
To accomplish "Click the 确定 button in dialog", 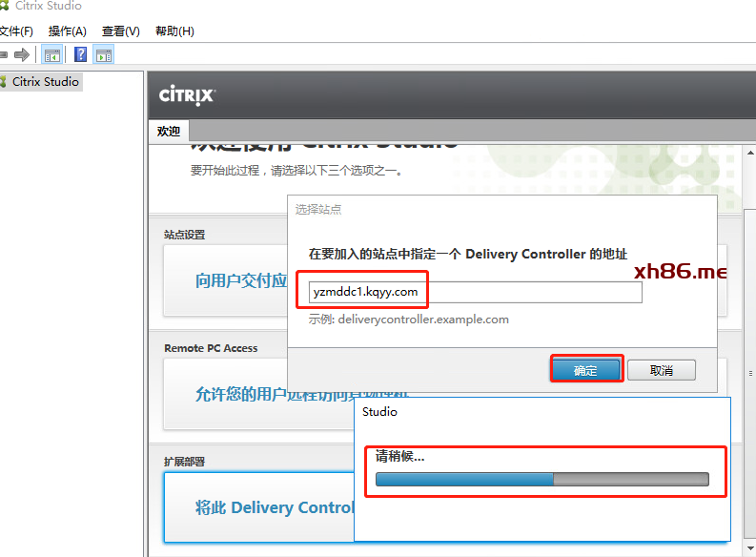I will click(x=585, y=370).
